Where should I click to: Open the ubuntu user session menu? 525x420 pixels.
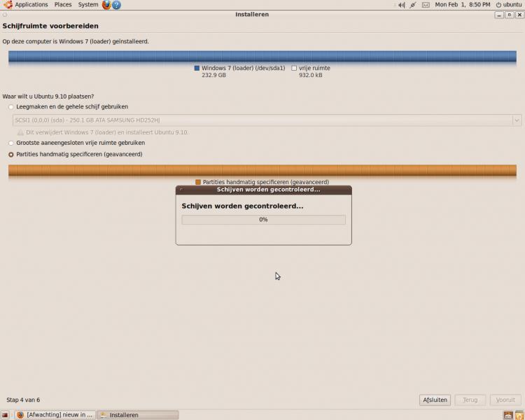[508, 5]
